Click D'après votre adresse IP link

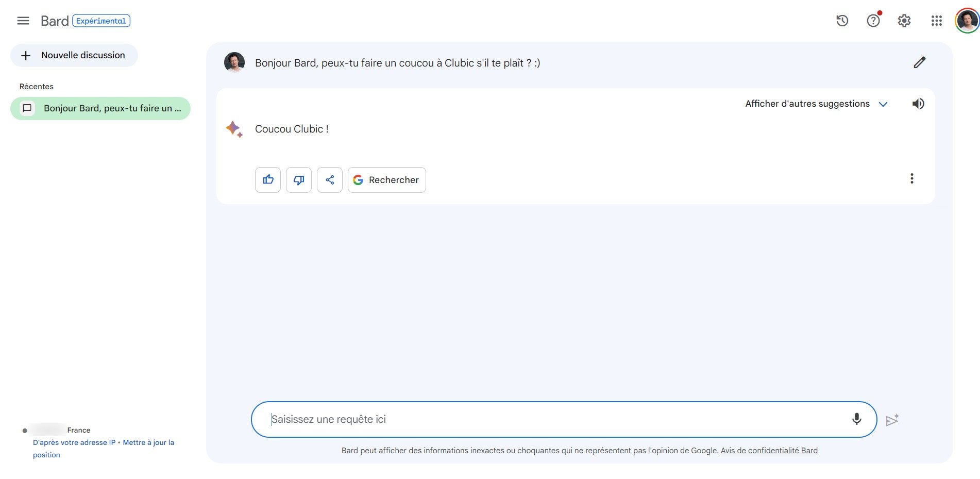pos(74,442)
